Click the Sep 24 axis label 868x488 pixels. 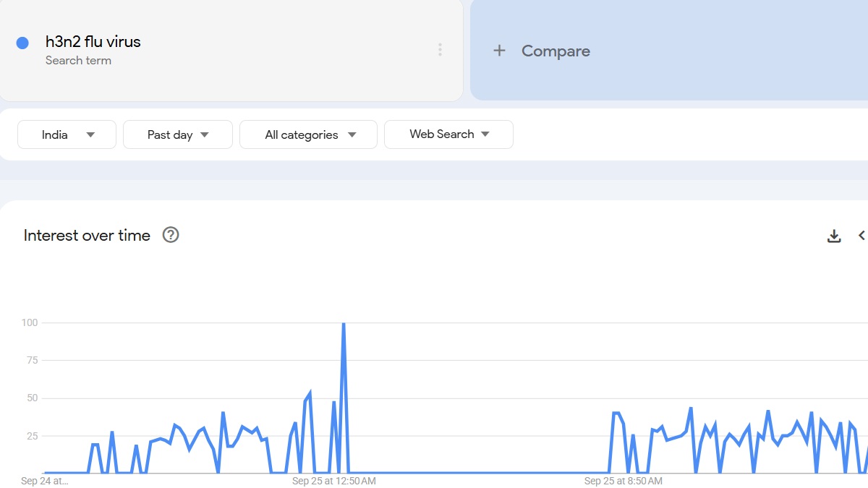(x=45, y=480)
